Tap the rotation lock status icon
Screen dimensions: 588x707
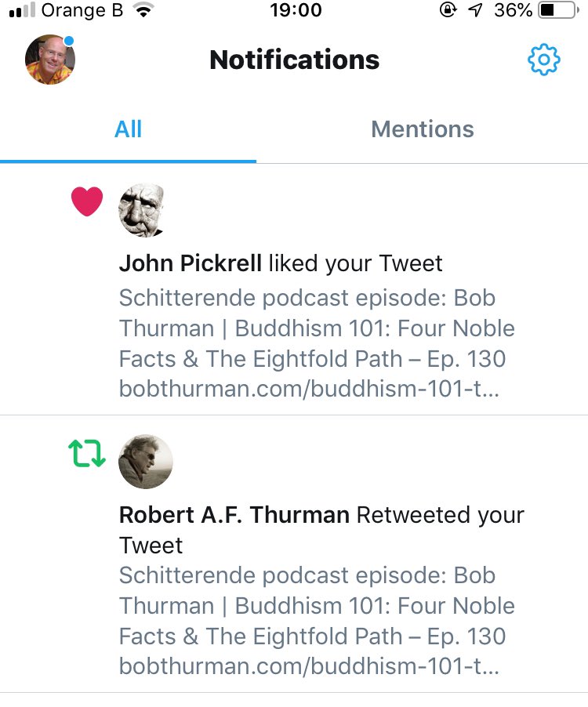pos(448,10)
